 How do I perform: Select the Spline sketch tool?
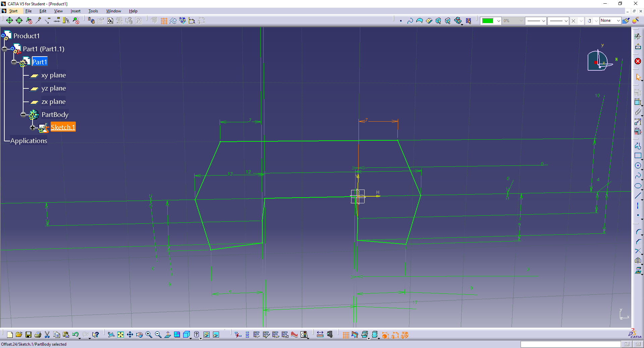(638, 176)
